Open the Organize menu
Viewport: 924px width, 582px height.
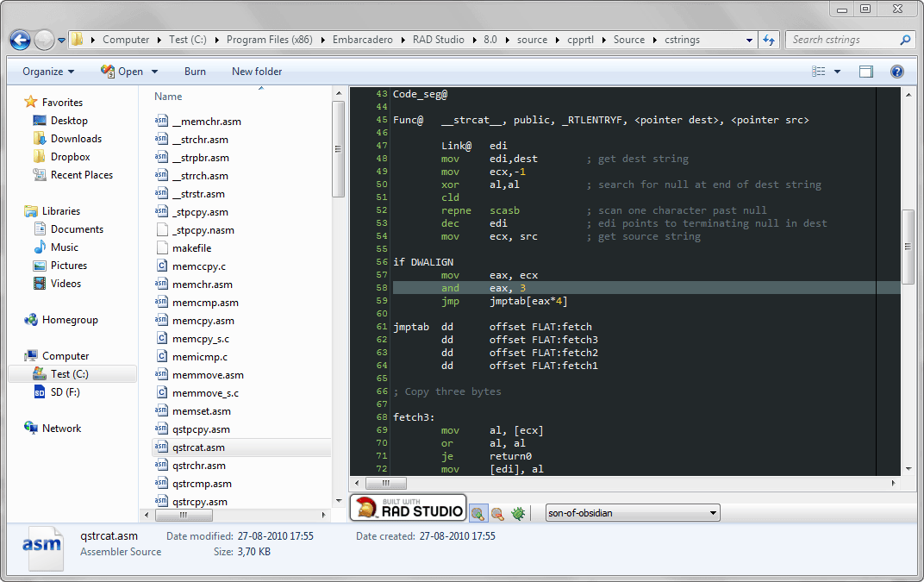click(x=48, y=72)
